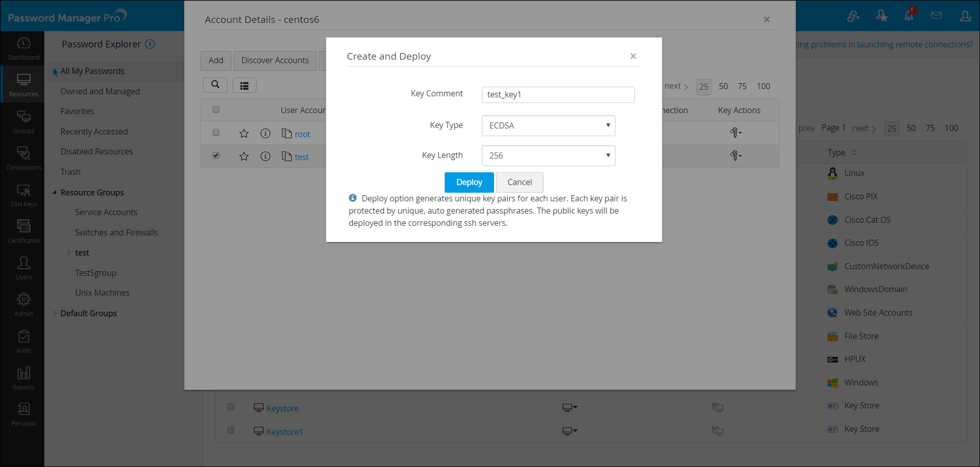Open the Key Length dropdown
Screen dimensions: 980x467
point(548,156)
